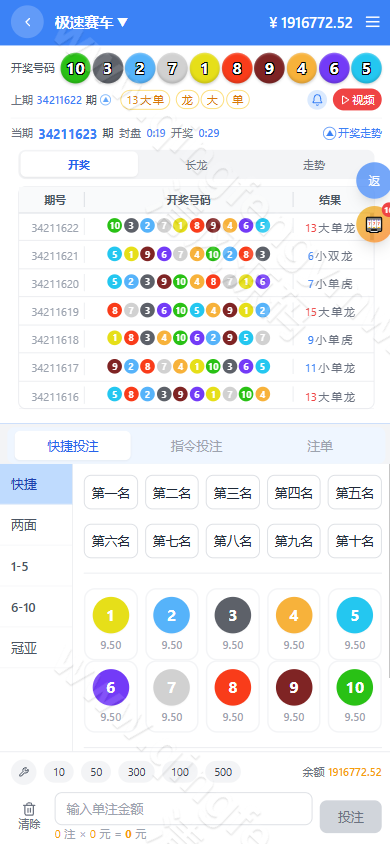
Task: Choose 快捷 in the left sidebar
Action: (x=36, y=484)
